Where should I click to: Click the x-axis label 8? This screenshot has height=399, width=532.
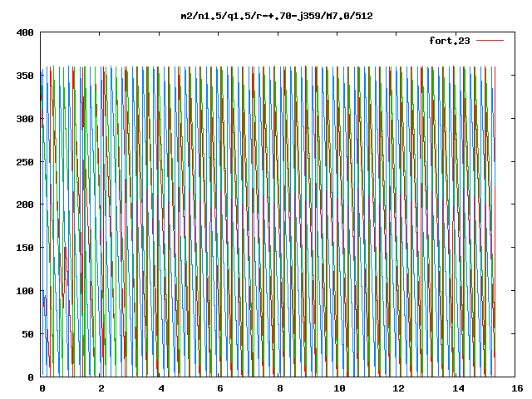(x=279, y=388)
